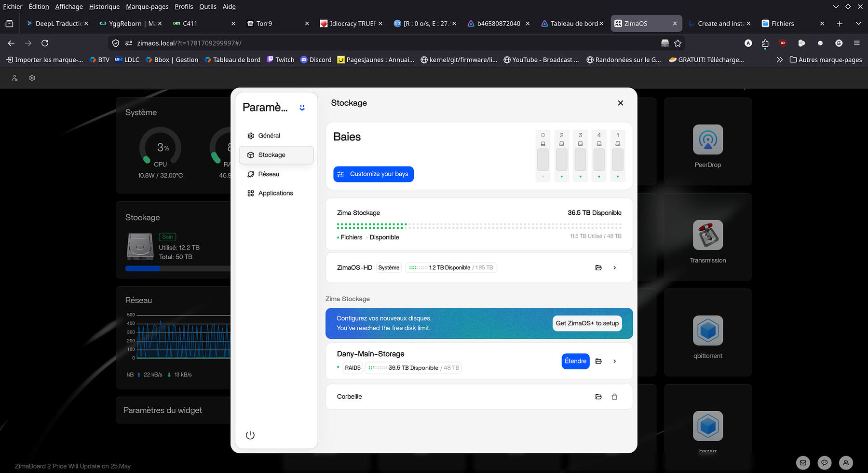Bookmark this page with star icon
Viewport: 868px width, 473px height.
[x=678, y=43]
